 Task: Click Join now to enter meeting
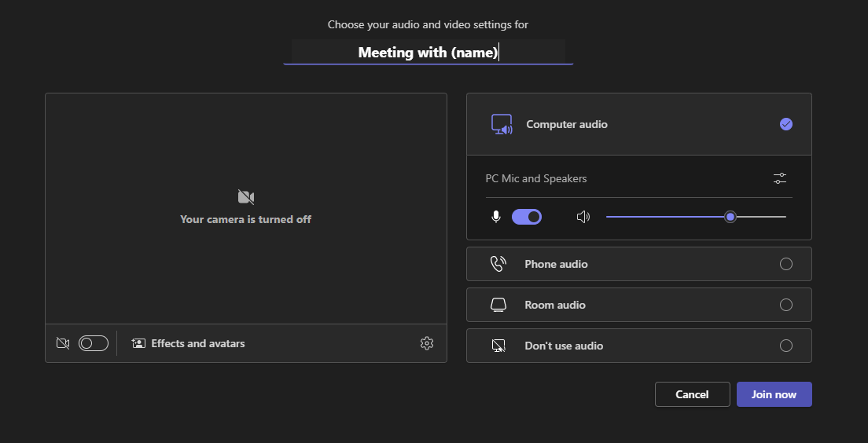(x=774, y=394)
